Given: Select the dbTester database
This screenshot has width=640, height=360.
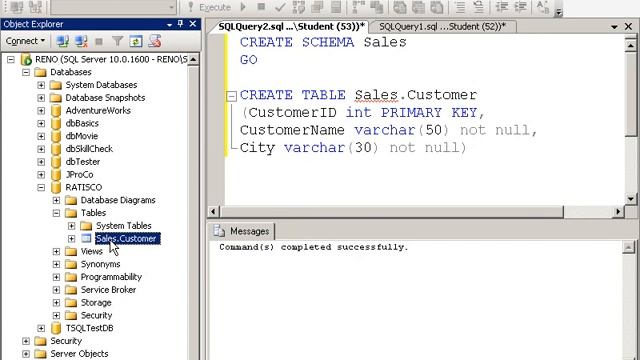Looking at the screenshot, I should tap(83, 162).
